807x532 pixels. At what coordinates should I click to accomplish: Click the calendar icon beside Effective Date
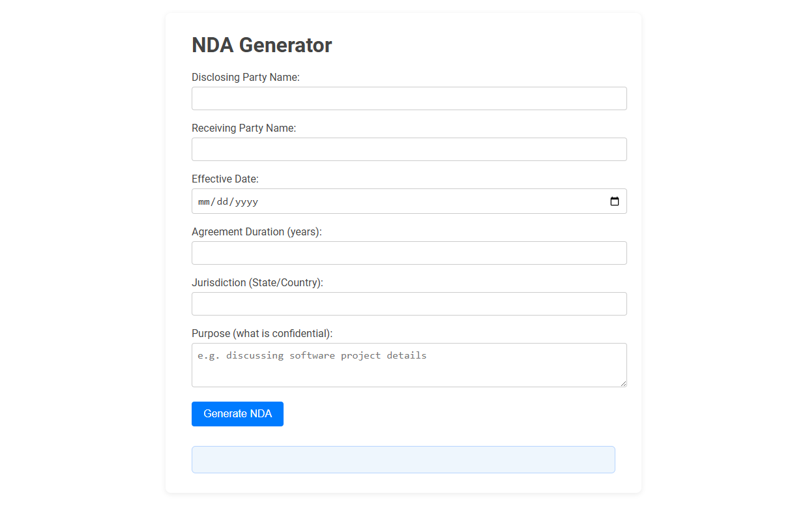615,201
